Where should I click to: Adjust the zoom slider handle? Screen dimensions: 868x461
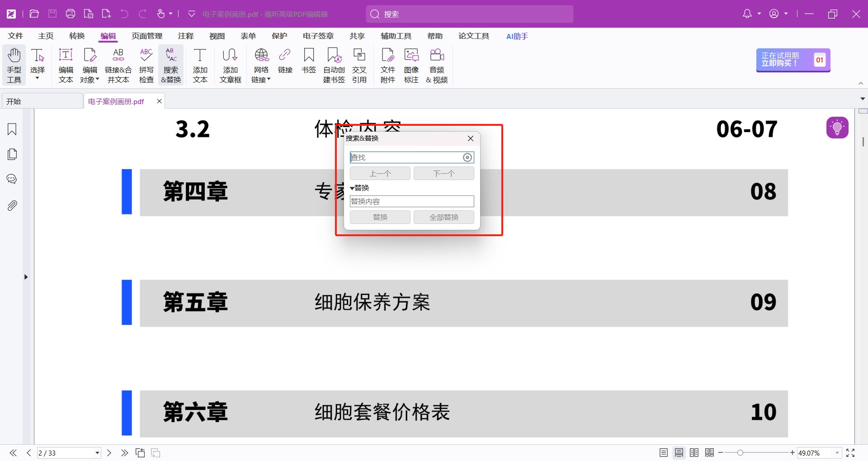(740, 453)
